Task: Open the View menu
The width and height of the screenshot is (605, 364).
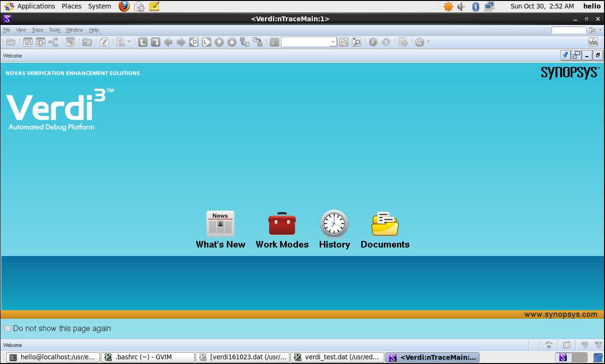Action: coord(21,30)
